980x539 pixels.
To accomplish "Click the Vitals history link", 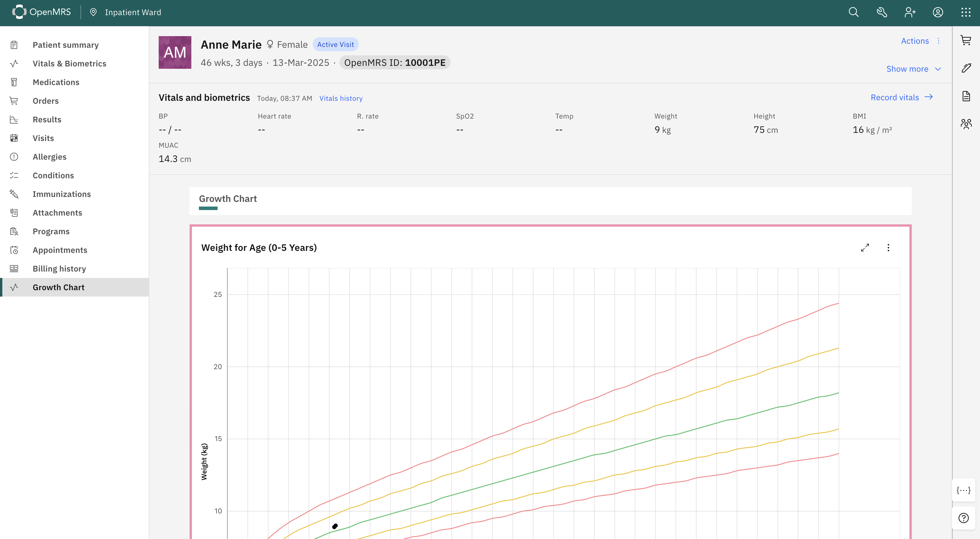I will coord(341,98).
